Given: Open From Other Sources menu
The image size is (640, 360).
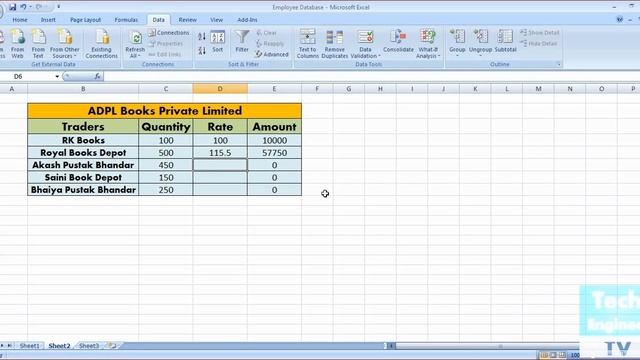Looking at the screenshot, I should click(64, 44).
